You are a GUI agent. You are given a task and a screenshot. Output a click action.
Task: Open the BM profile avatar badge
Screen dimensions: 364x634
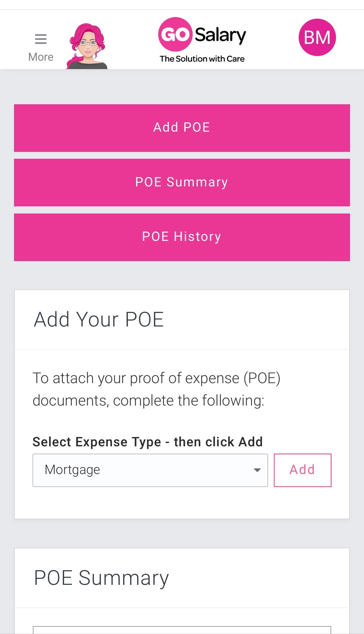[x=317, y=37]
